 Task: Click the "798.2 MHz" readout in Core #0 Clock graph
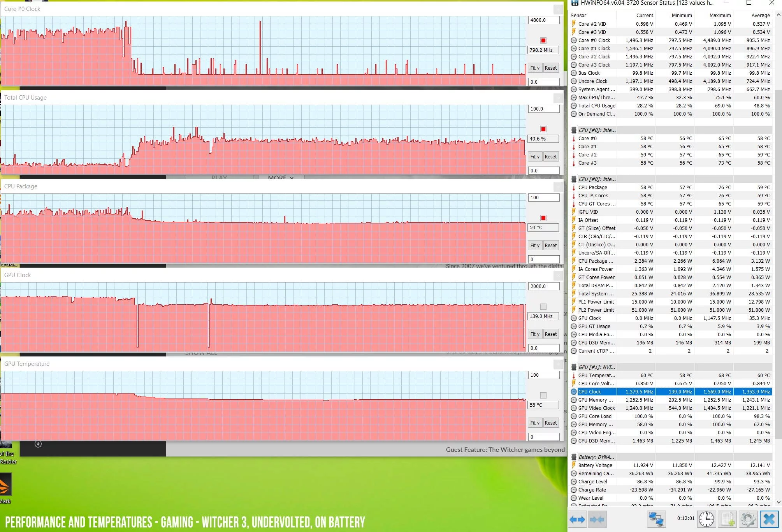(543, 50)
